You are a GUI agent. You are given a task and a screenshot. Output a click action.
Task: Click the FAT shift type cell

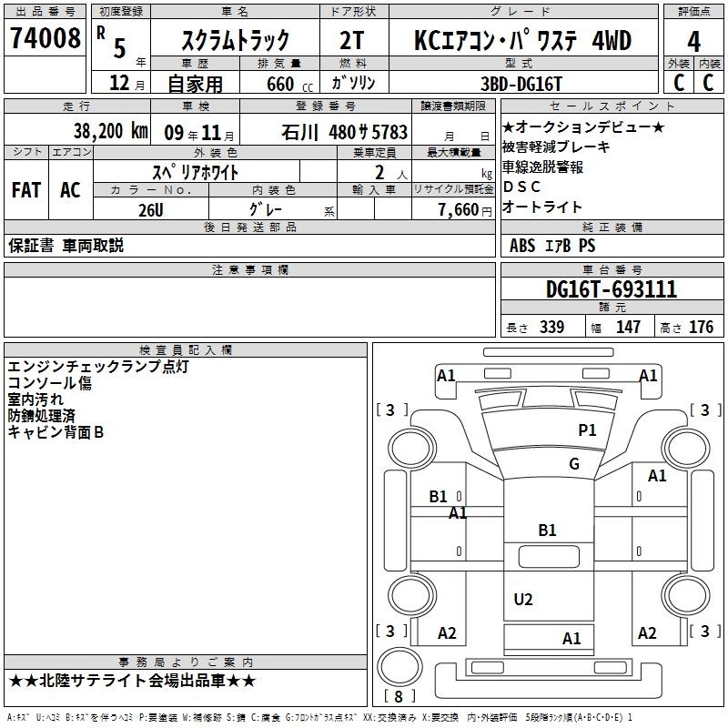(x=26, y=189)
